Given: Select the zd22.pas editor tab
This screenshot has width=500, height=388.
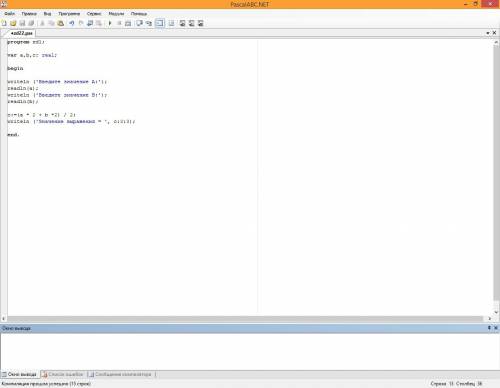Looking at the screenshot, I should (x=20, y=33).
